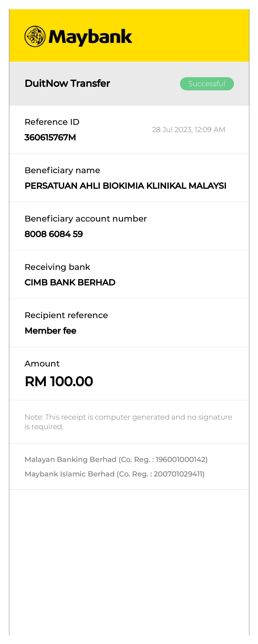Select the Member fee reference text
The height and width of the screenshot is (644, 258).
[x=50, y=331]
